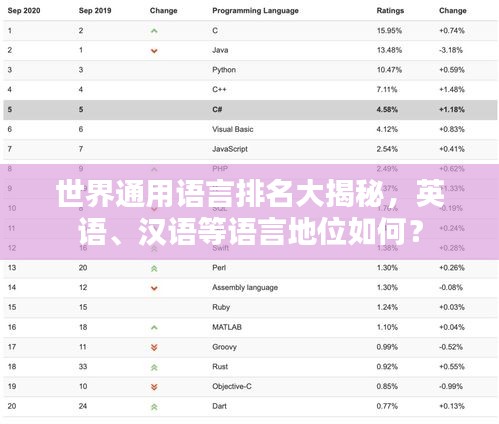Select the Programming Language column header
499x424 pixels.
tap(255, 11)
